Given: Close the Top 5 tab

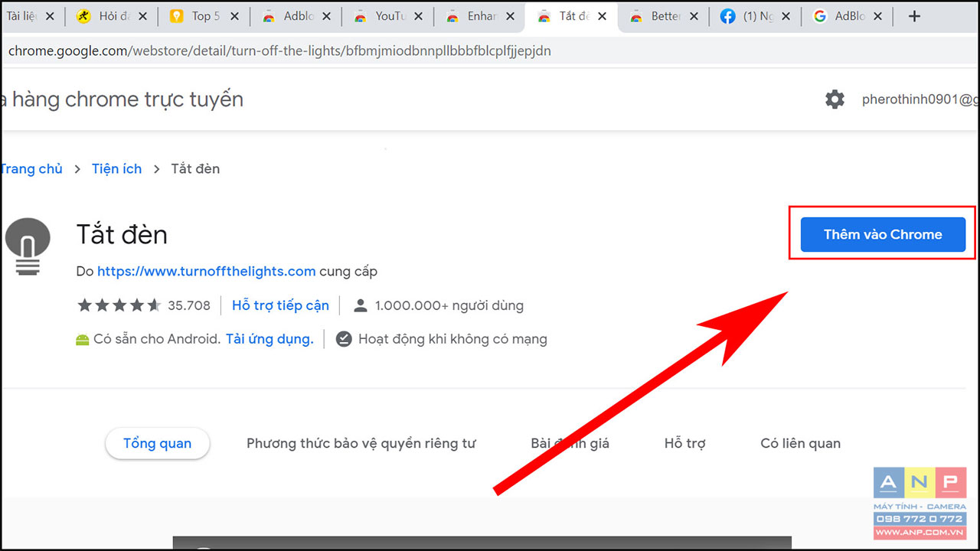Looking at the screenshot, I should tap(234, 16).
